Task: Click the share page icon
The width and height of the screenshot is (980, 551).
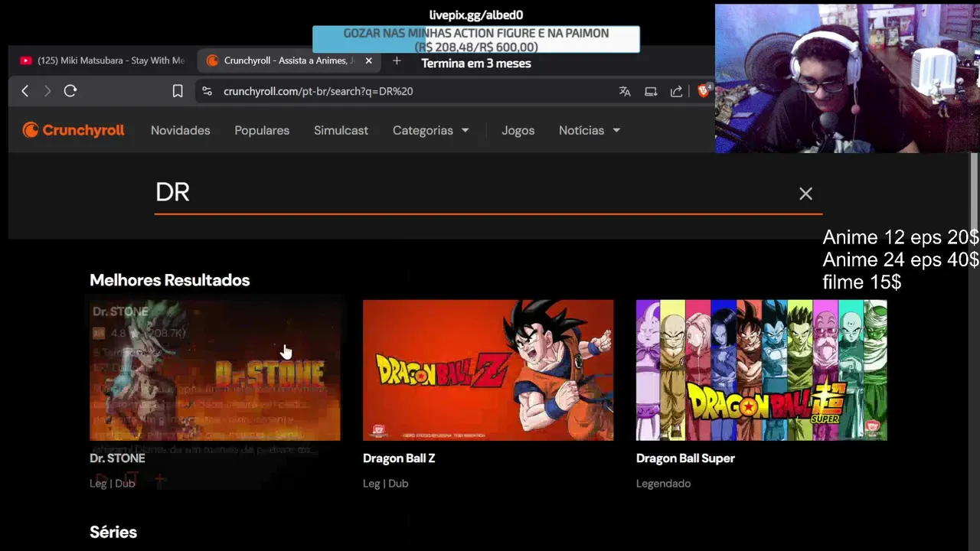Action: pyautogui.click(x=676, y=91)
